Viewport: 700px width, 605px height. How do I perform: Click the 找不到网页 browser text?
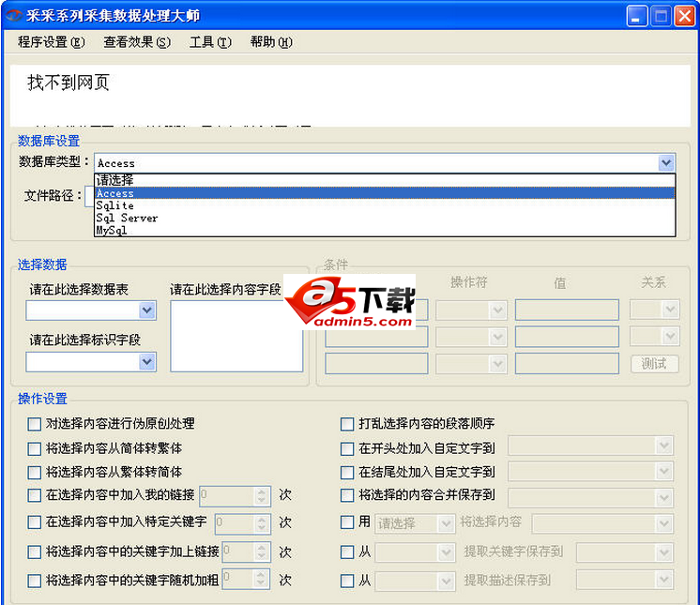click(68, 83)
